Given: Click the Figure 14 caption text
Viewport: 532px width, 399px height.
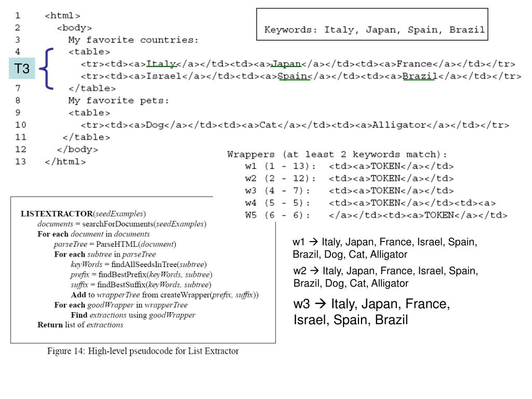Looking at the screenshot, I should tap(143, 351).
